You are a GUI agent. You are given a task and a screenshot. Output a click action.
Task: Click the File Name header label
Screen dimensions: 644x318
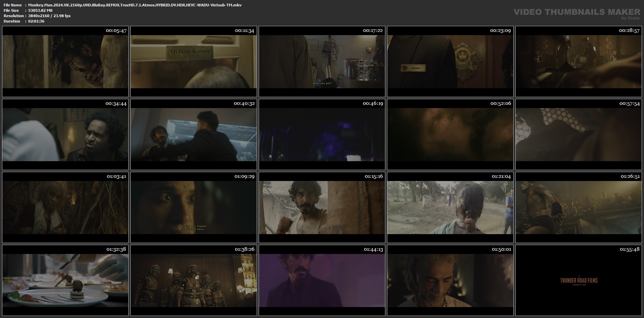(x=12, y=5)
